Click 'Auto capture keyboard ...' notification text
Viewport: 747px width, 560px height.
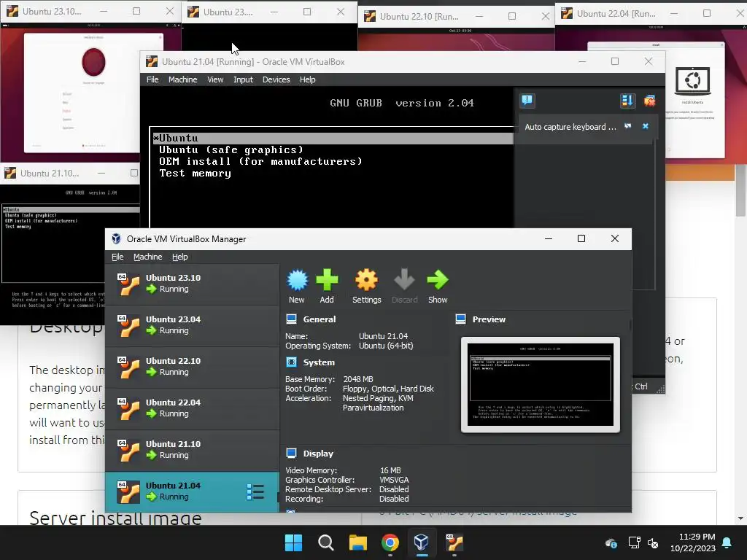coord(570,127)
